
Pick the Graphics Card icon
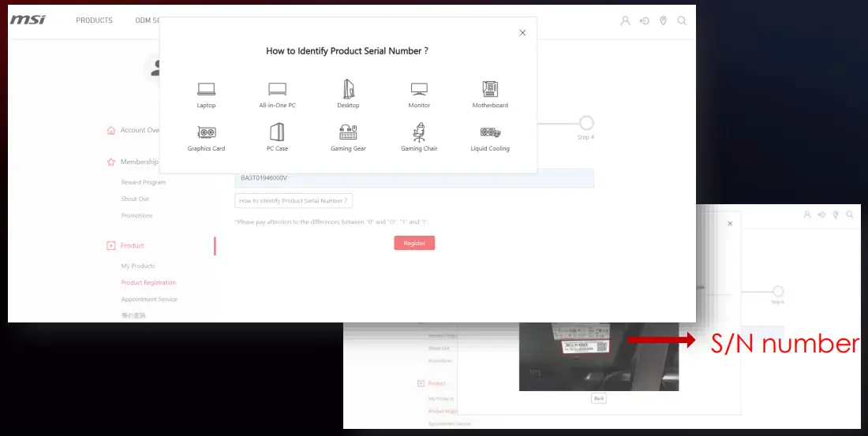click(207, 132)
